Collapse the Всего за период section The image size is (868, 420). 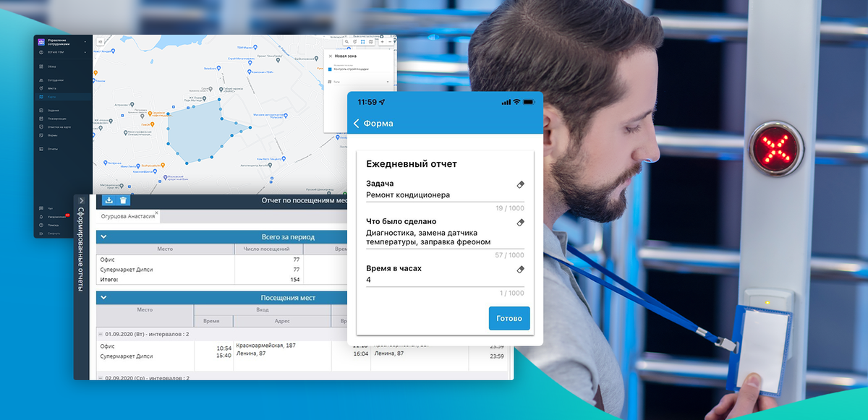(x=103, y=236)
